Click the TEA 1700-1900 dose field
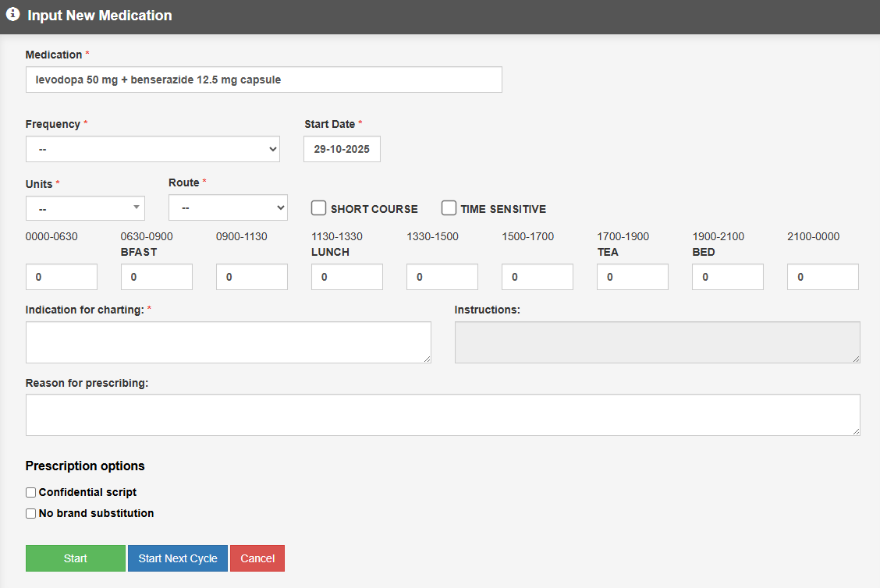The width and height of the screenshot is (880, 588). coord(633,277)
